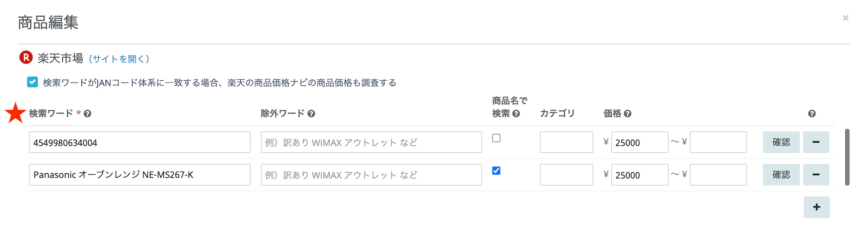
Task: Remove the Panasonic row with minus button
Action: (816, 175)
